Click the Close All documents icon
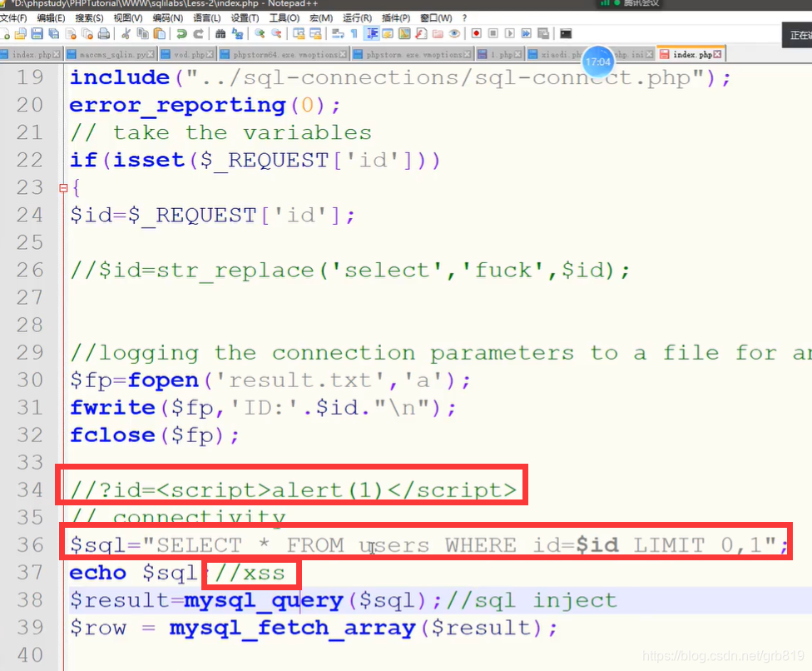 pos(87,34)
